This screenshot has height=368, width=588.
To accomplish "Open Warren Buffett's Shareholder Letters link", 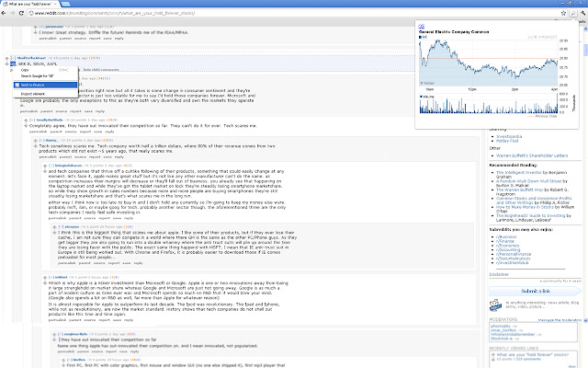I will point(532,155).
